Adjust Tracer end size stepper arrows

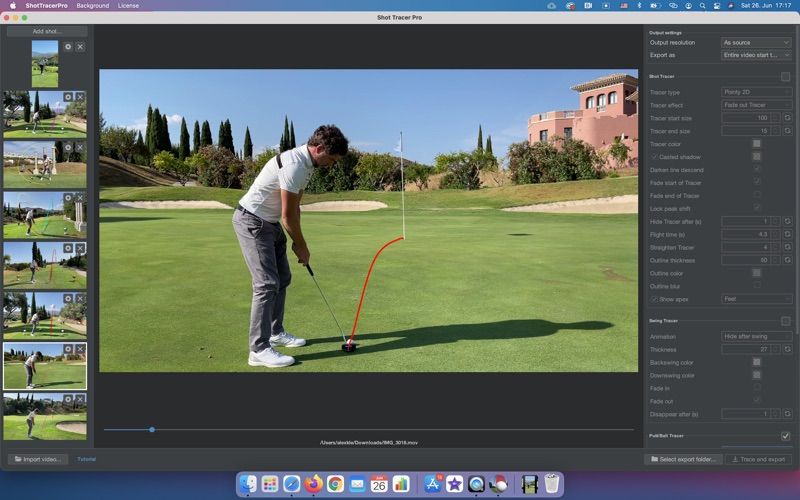tap(776, 131)
